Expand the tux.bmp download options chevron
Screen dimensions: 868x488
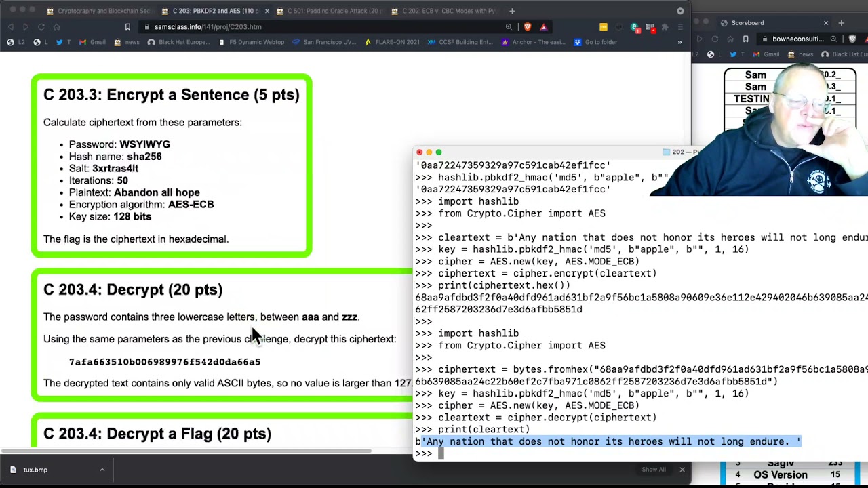click(x=102, y=470)
